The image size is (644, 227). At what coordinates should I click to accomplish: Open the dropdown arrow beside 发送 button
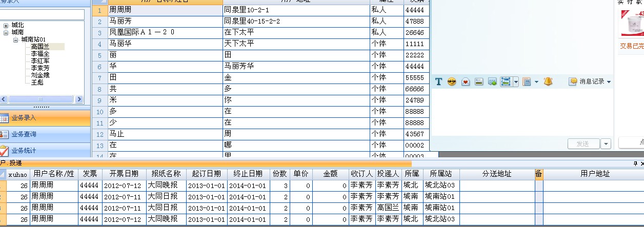click(606, 144)
